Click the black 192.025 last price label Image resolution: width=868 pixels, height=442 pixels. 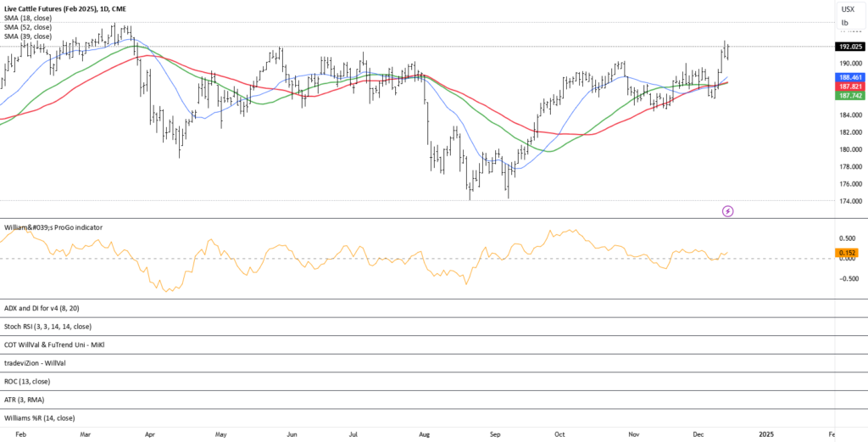click(847, 47)
